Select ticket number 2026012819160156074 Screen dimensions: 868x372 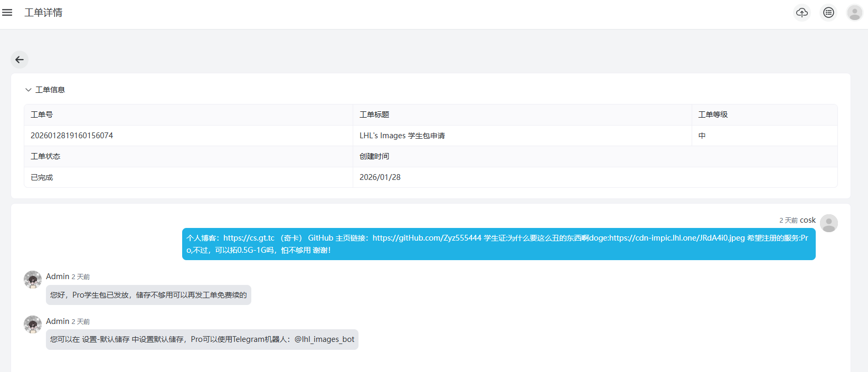[x=72, y=136]
